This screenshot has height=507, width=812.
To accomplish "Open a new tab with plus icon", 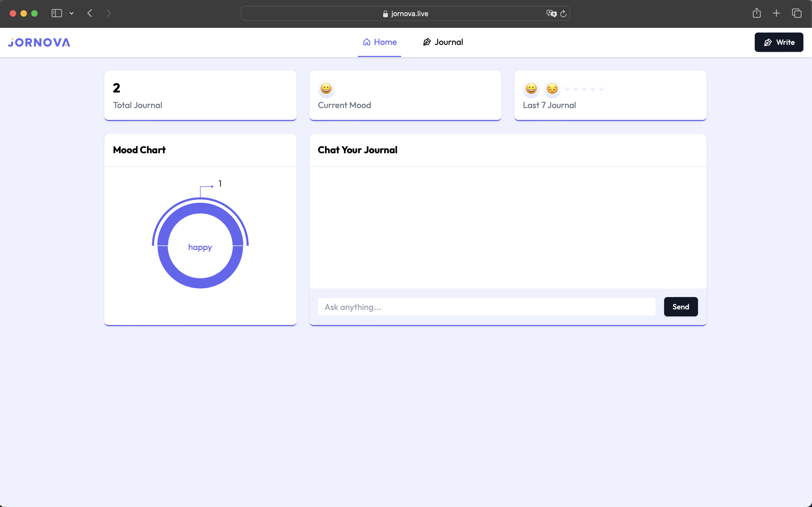I will pos(776,13).
